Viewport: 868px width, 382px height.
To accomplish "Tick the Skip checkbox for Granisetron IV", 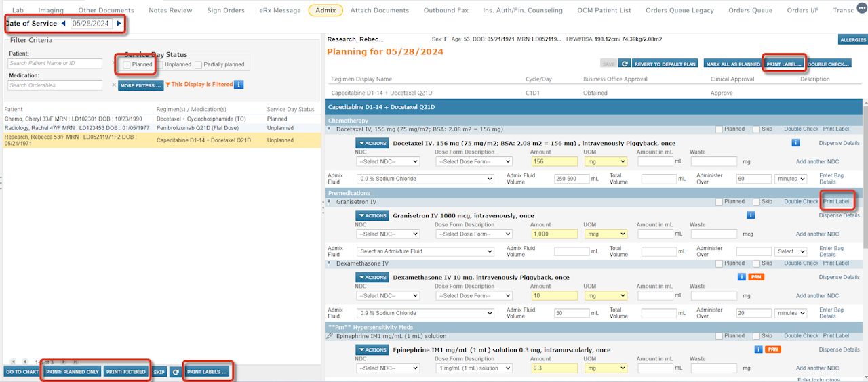I will point(757,202).
